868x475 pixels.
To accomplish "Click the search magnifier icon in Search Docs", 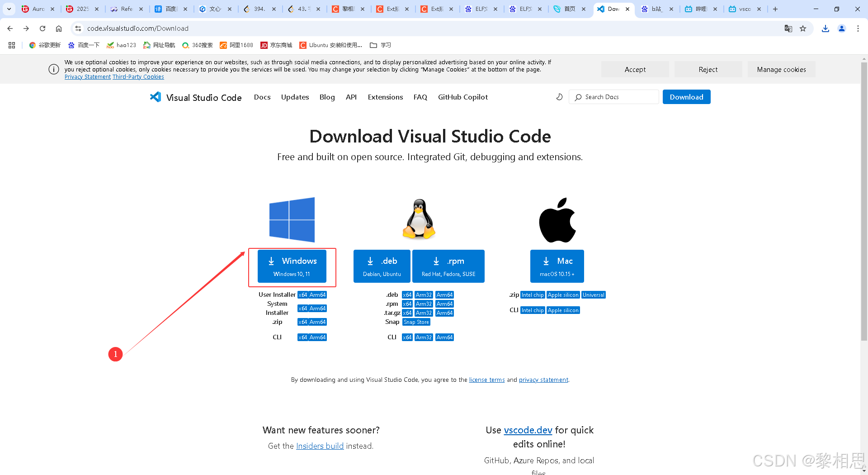I will [x=578, y=97].
